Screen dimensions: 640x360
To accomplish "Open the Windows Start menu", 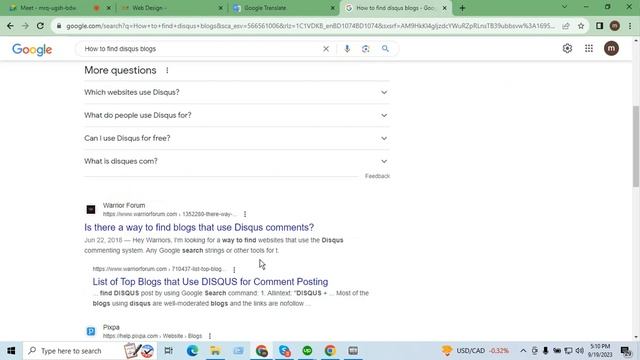I will [11, 351].
